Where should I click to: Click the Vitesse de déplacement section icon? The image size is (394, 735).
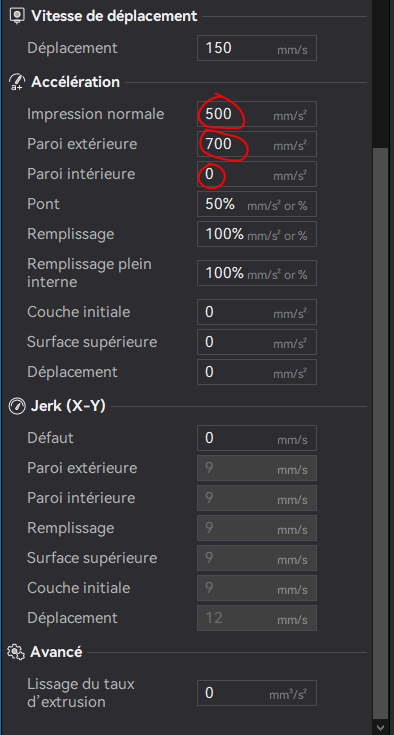pyautogui.click(x=17, y=16)
